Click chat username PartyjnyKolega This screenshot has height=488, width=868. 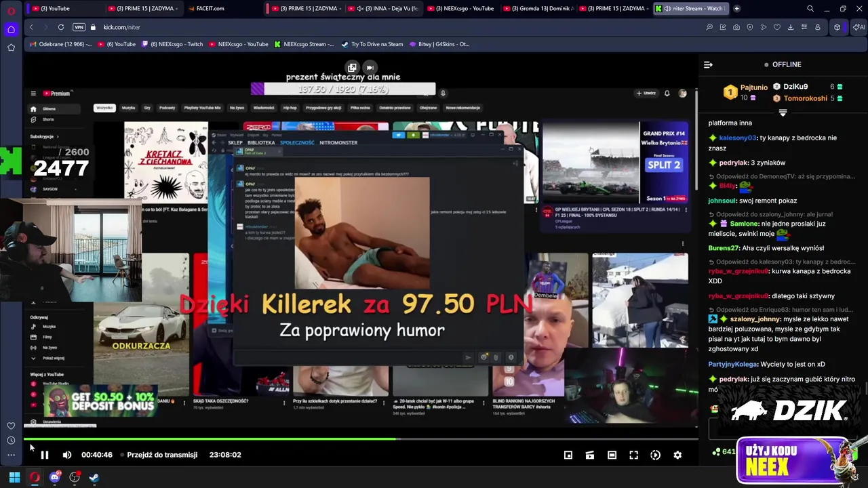point(732,364)
